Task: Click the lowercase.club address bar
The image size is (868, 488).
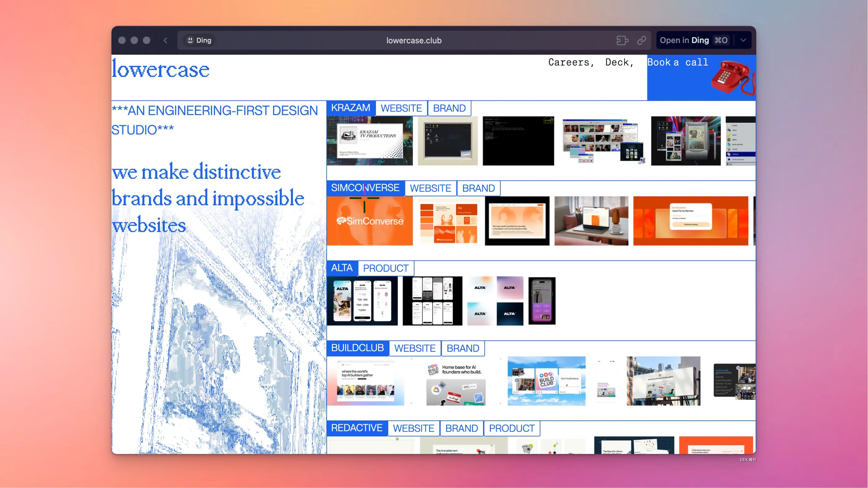Action: tap(414, 40)
